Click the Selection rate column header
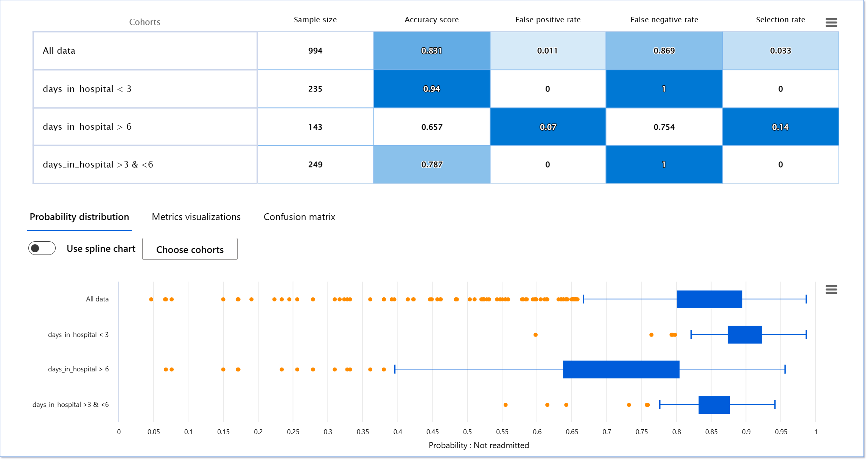The width and height of the screenshot is (868, 461). click(x=780, y=20)
